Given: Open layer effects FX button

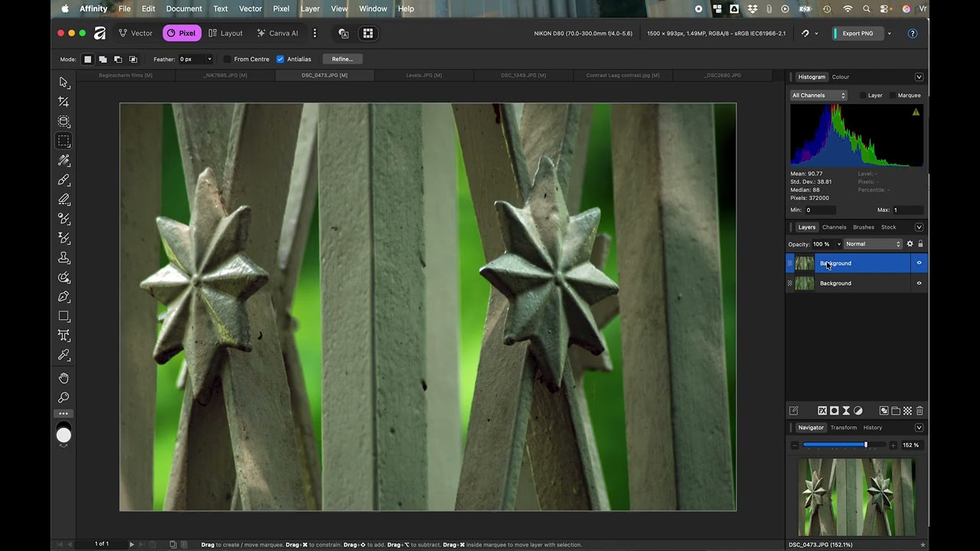Looking at the screenshot, I should 822,411.
